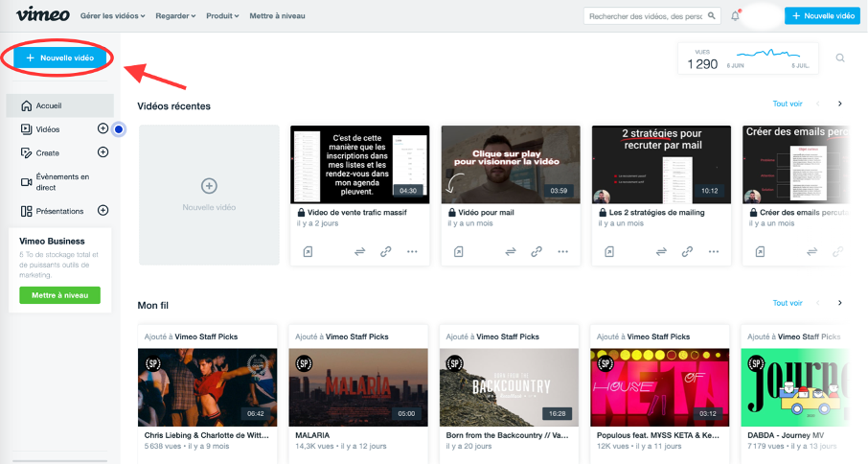Click the empty Nouvelle vidéo upload card
Image resolution: width=868 pixels, height=464 pixels.
click(x=209, y=195)
